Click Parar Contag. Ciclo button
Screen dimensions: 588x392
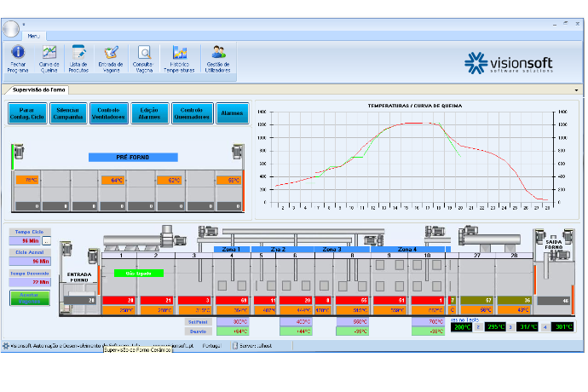(x=27, y=113)
